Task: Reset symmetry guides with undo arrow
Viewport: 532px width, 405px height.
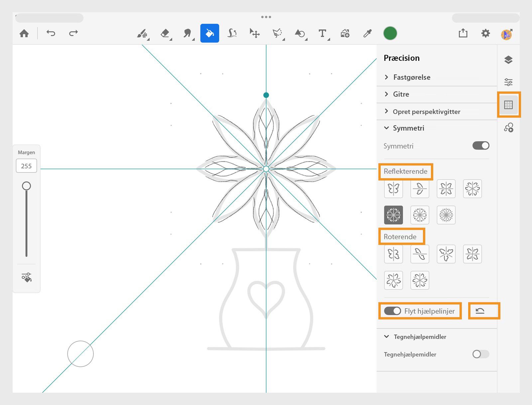Action: click(x=480, y=311)
